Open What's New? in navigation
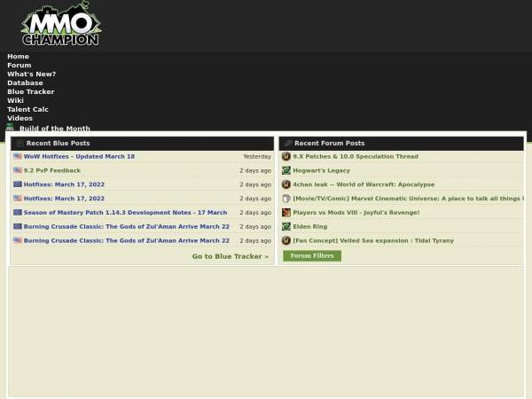532x399 pixels. click(x=32, y=74)
